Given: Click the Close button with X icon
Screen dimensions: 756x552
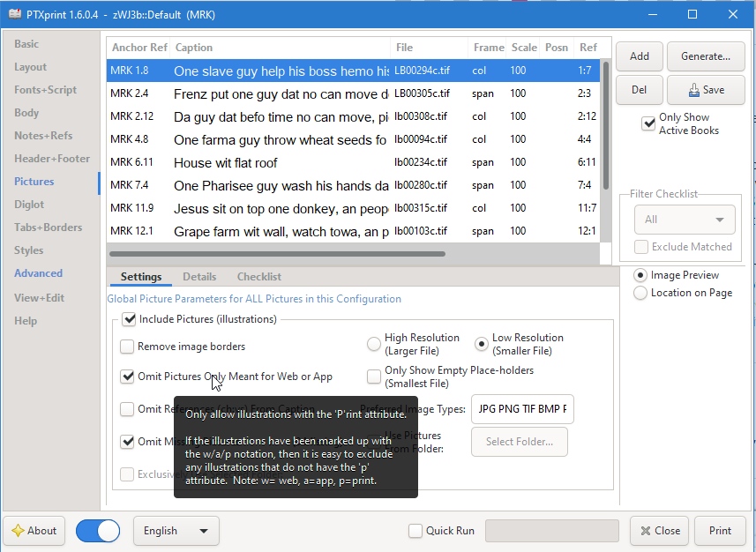Looking at the screenshot, I should click(x=660, y=531).
